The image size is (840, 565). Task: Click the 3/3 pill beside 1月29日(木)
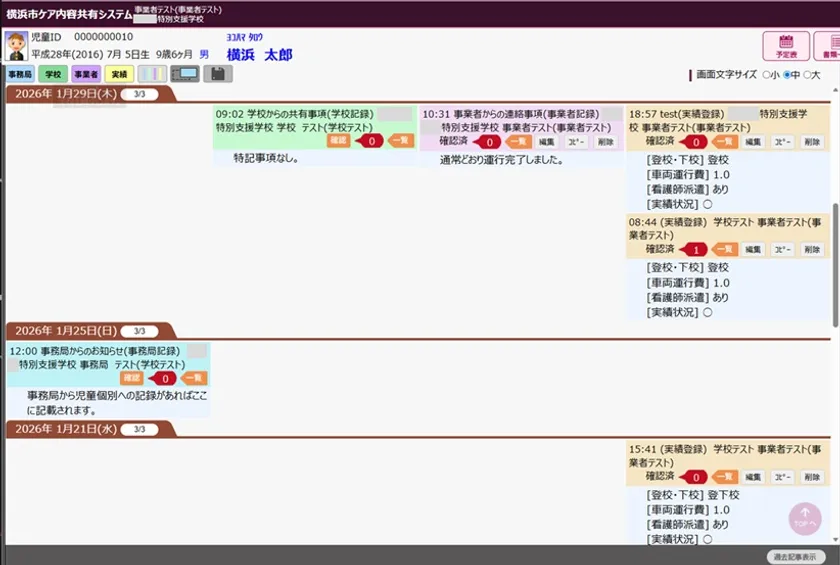tap(139, 94)
